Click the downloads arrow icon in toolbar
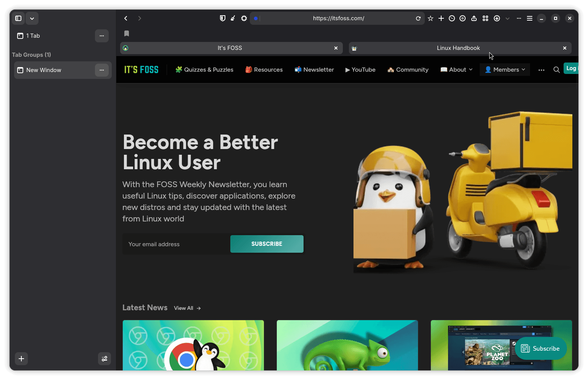 click(497, 18)
